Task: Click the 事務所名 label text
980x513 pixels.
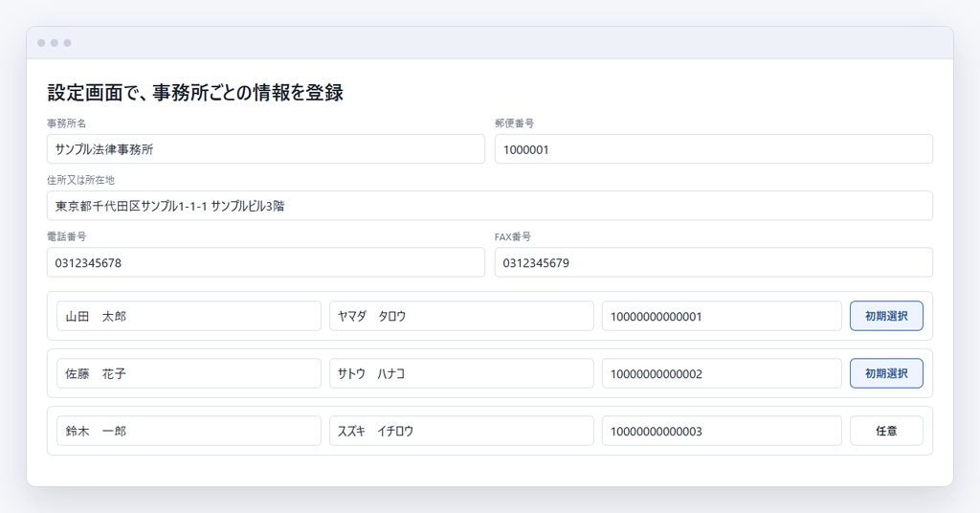Action: [66, 123]
